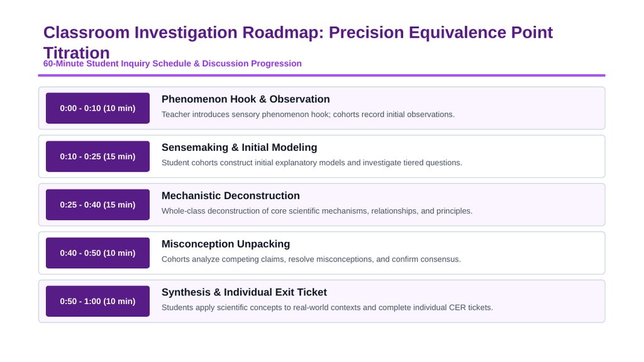Click the 0:25 - 0:40 (15 min) time badge
Viewport: 644px width, 362px height.
(x=97, y=204)
